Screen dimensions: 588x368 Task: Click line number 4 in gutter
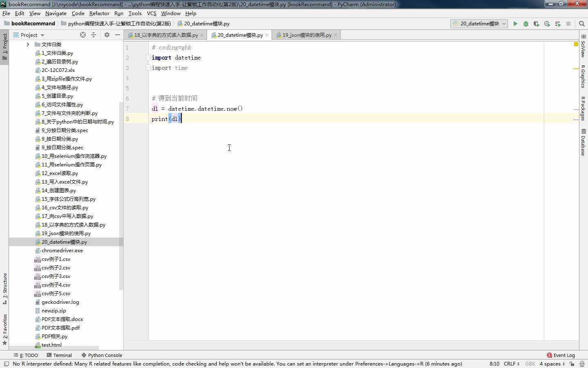click(x=127, y=78)
